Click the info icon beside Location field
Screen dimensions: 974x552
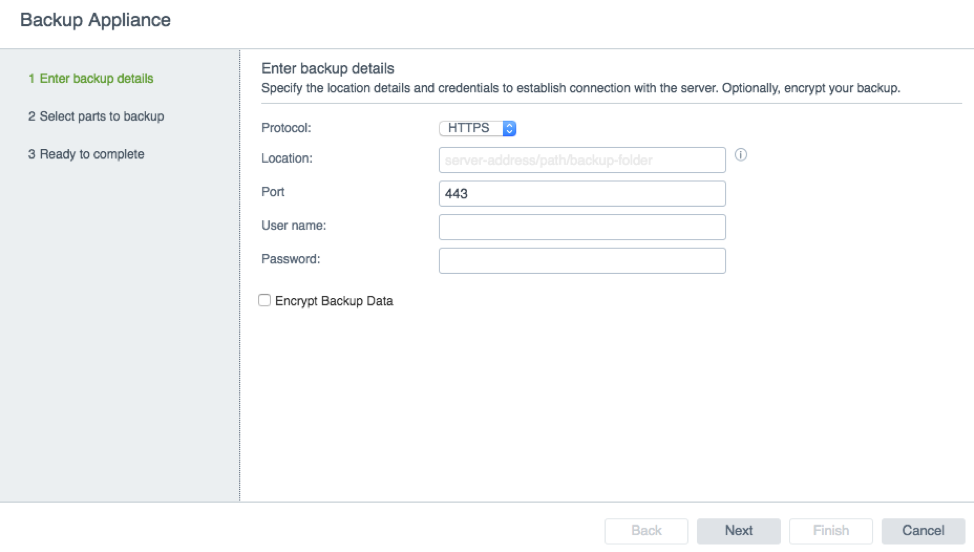pyautogui.click(x=740, y=155)
